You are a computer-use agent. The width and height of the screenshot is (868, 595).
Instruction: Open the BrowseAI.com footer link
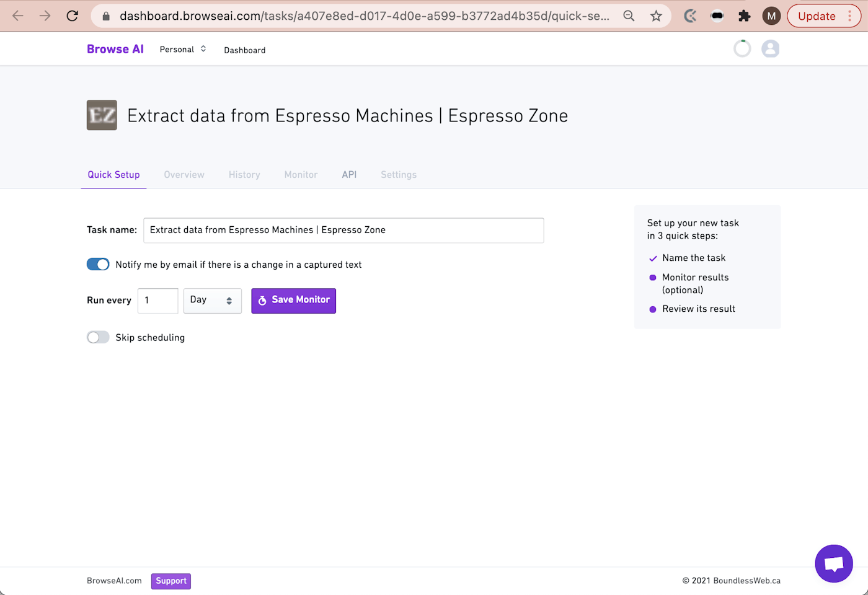(114, 581)
